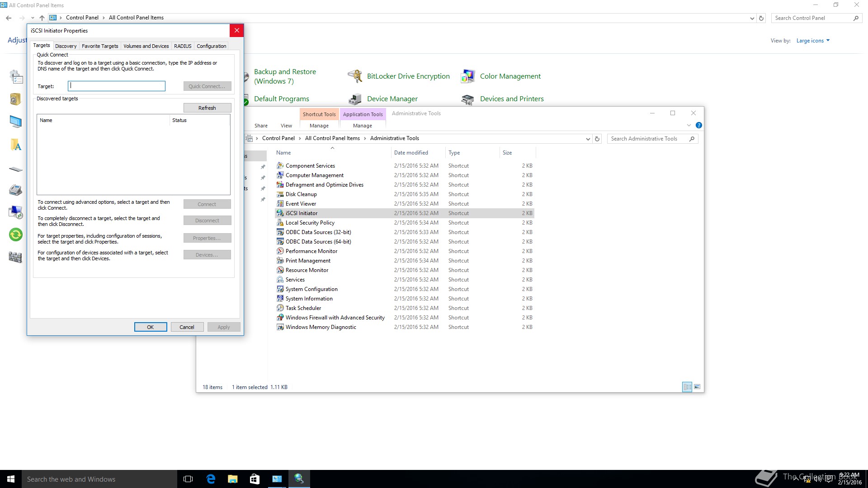
Task: Select Local Security Policy icon
Action: click(x=280, y=223)
